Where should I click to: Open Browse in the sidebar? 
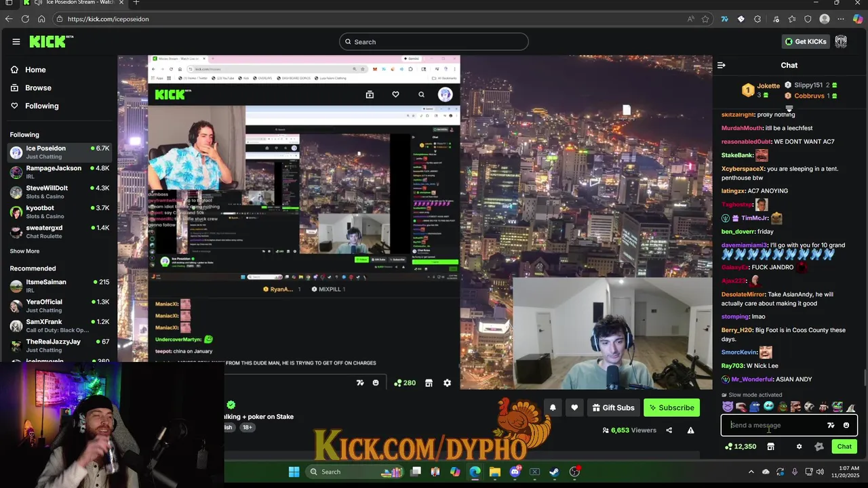[31, 87]
